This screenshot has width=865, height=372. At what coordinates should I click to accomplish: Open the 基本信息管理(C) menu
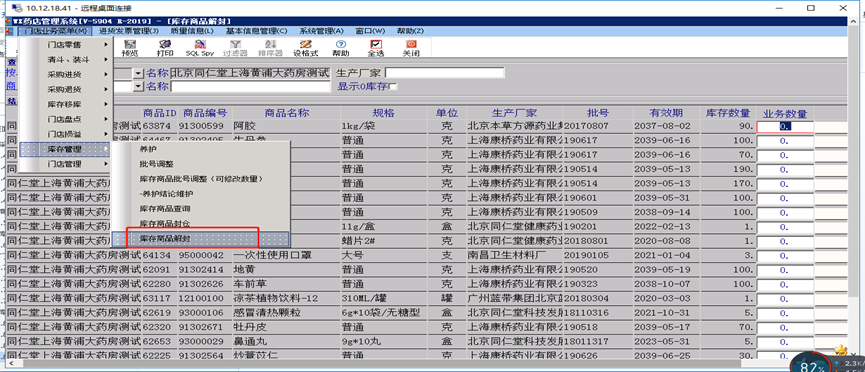tap(257, 31)
